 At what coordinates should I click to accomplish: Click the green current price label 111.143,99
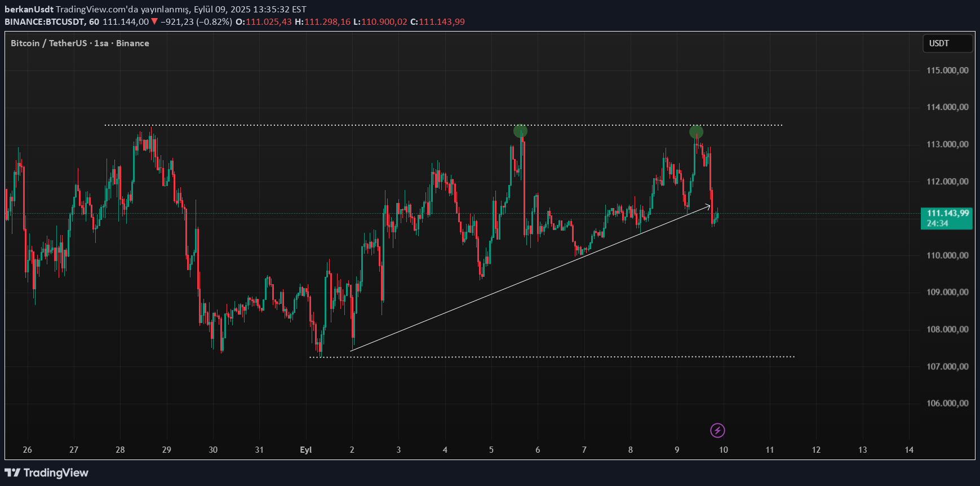click(x=947, y=213)
